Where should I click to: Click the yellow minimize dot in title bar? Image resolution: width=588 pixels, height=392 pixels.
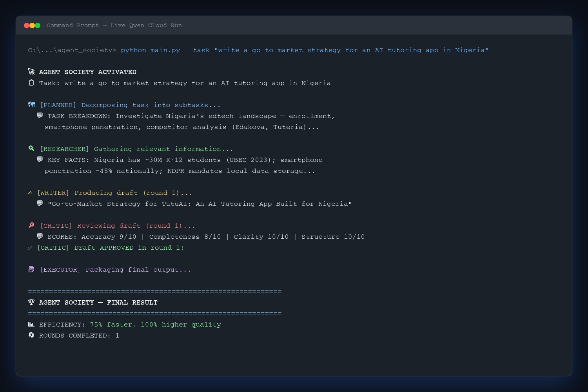pos(32,25)
